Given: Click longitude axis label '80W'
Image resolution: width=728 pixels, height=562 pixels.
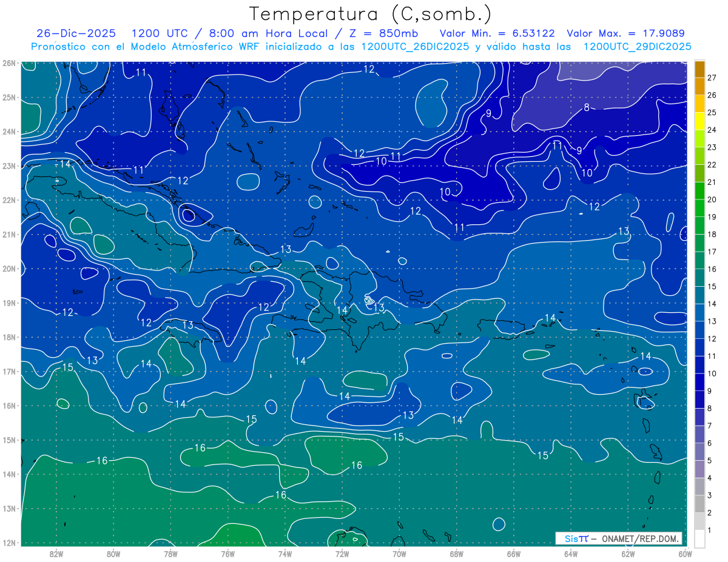Looking at the screenshot, I should pos(113,554).
